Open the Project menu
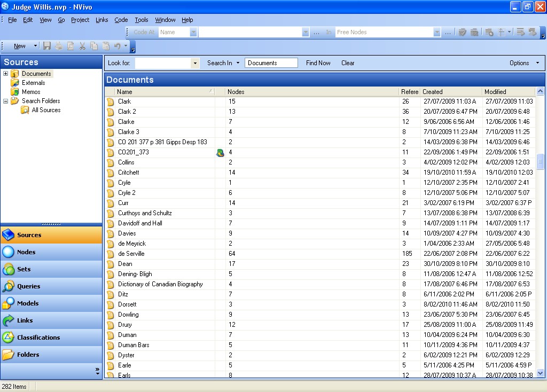This screenshot has width=547, height=392. 80,20
